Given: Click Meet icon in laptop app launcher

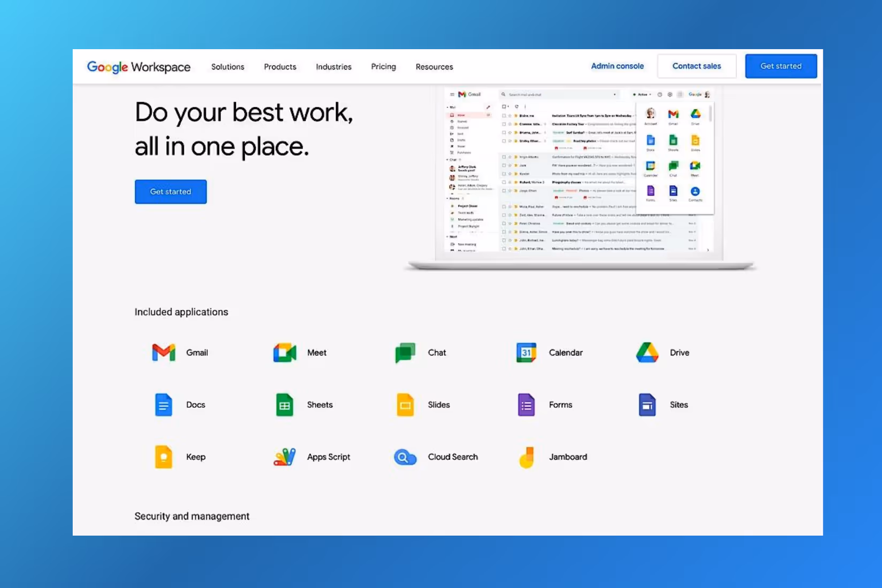Looking at the screenshot, I should point(695,166).
